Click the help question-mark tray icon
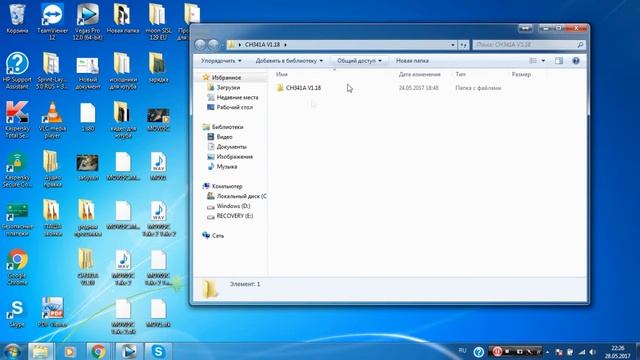The image size is (640, 360). pyautogui.click(x=479, y=351)
